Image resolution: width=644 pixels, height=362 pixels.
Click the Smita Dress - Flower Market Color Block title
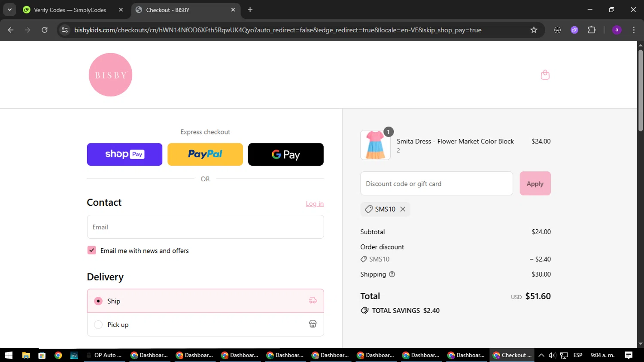click(455, 141)
